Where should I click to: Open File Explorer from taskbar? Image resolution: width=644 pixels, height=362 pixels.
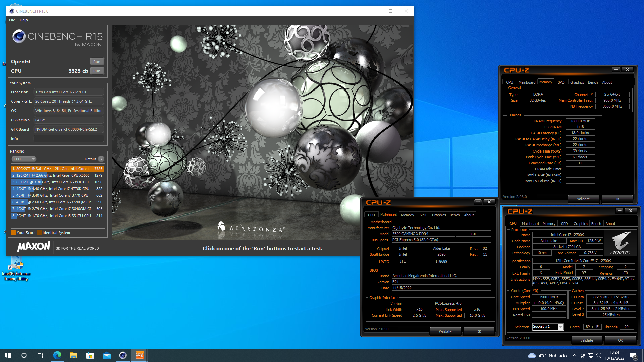pos(73,355)
